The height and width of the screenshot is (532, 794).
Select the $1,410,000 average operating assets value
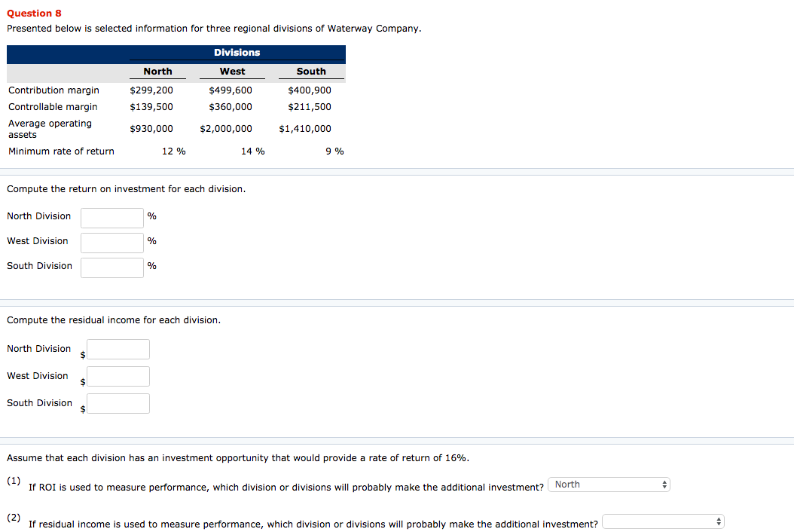click(305, 129)
